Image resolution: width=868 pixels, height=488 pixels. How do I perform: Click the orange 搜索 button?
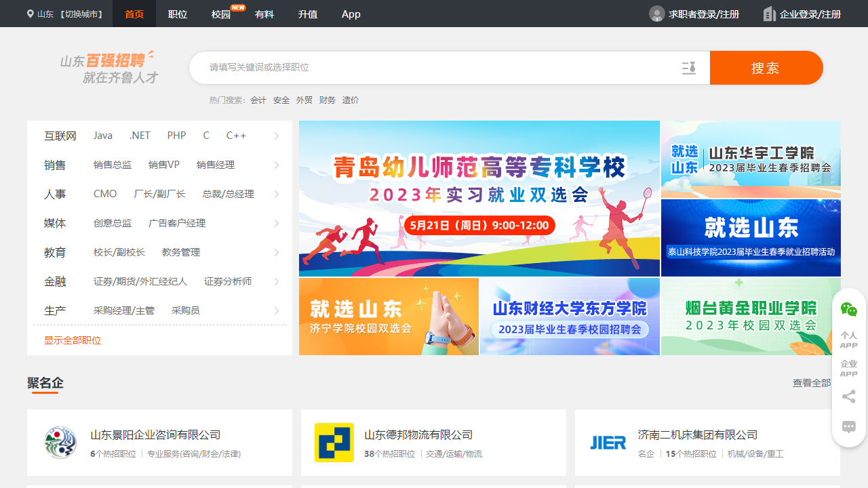766,68
